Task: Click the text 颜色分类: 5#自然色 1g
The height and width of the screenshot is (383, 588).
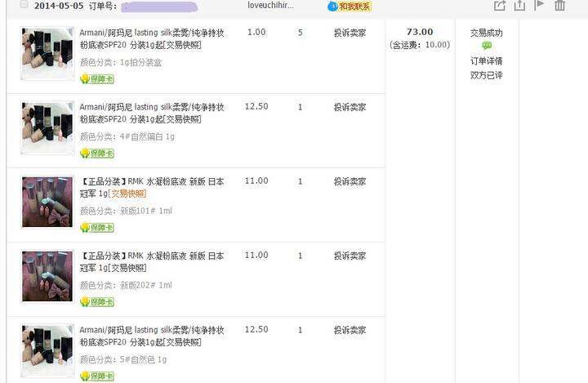Action: [x=123, y=359]
